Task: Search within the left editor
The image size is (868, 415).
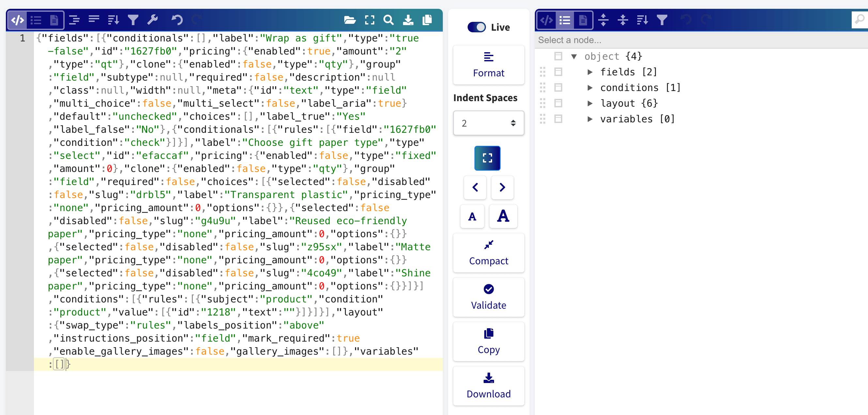Action: (389, 20)
